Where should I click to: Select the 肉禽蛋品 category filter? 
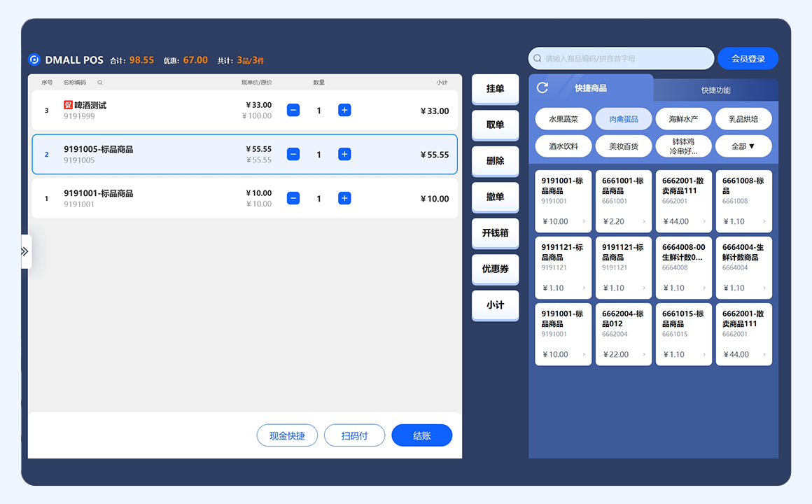(x=623, y=119)
